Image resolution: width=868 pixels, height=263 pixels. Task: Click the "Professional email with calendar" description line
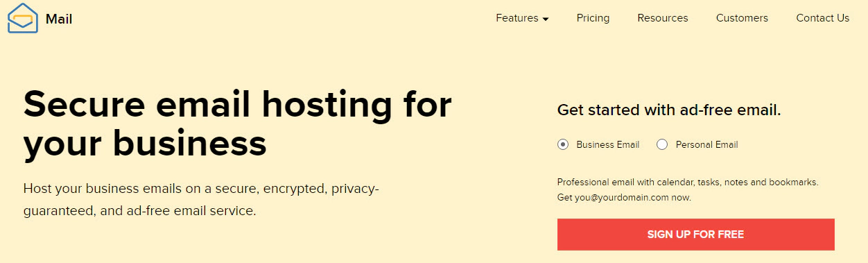(688, 183)
